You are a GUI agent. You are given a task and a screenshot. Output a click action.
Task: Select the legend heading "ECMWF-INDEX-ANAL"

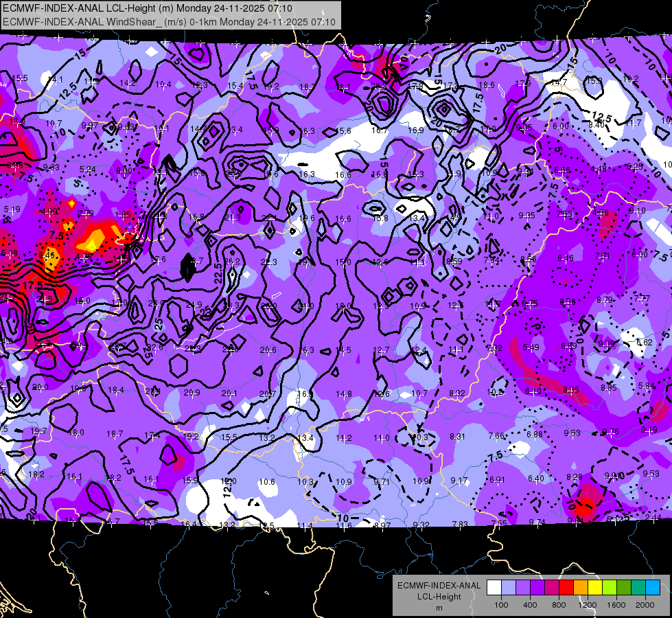pos(439,586)
